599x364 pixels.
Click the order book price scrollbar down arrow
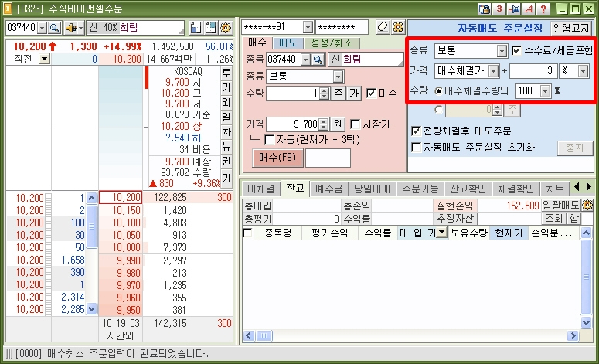point(92,309)
